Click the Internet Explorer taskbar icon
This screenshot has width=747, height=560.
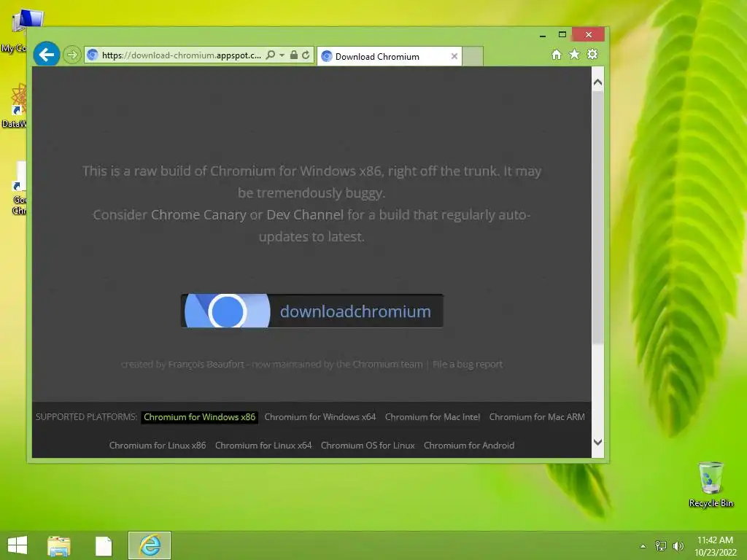pyautogui.click(x=150, y=545)
